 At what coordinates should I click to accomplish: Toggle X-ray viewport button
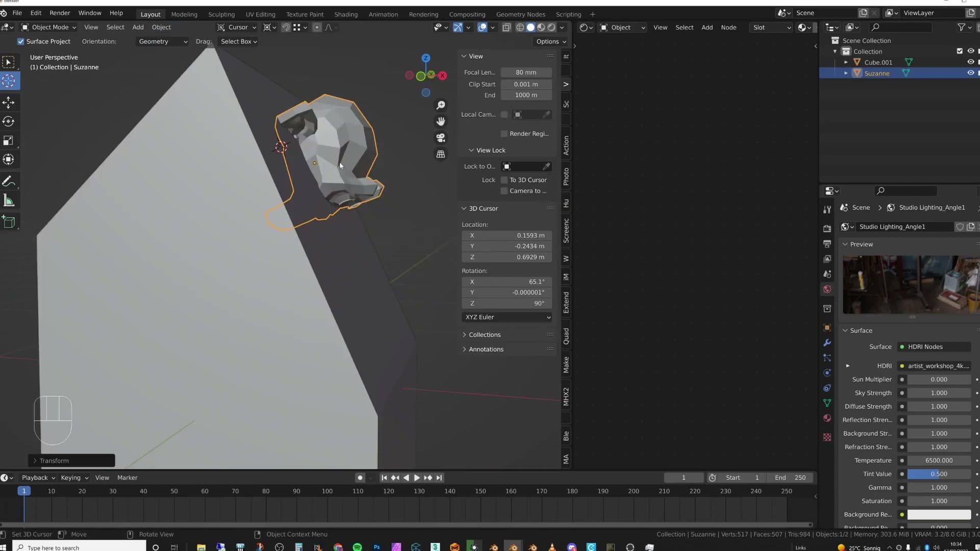point(506,28)
